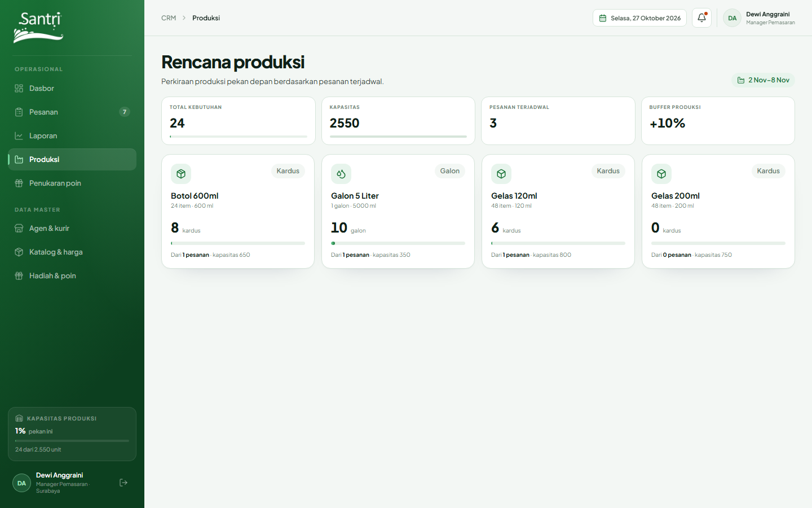Click the DA avatar in top bar
The image size is (812, 508).
pos(732,18)
